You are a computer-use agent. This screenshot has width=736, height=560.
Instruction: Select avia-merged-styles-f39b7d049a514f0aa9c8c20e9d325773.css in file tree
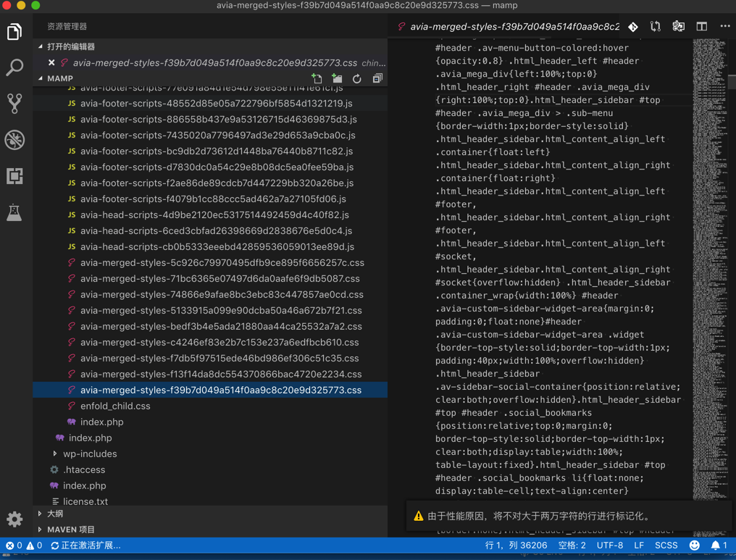click(x=210, y=390)
